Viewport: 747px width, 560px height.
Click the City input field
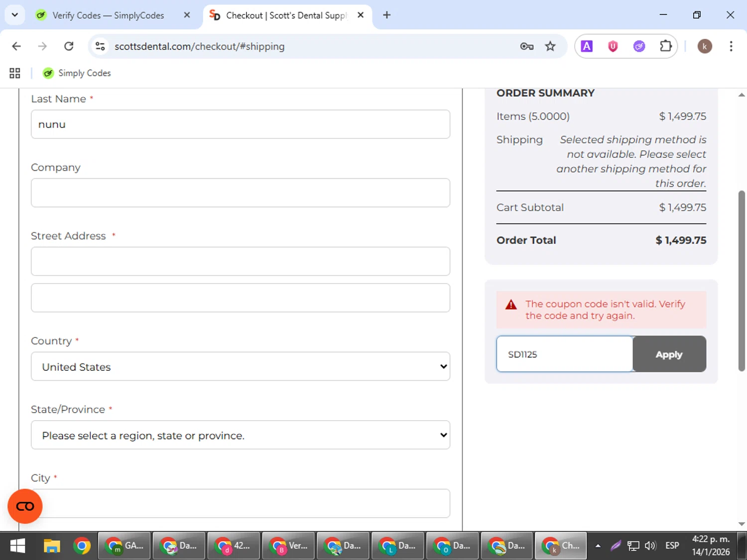(241, 503)
